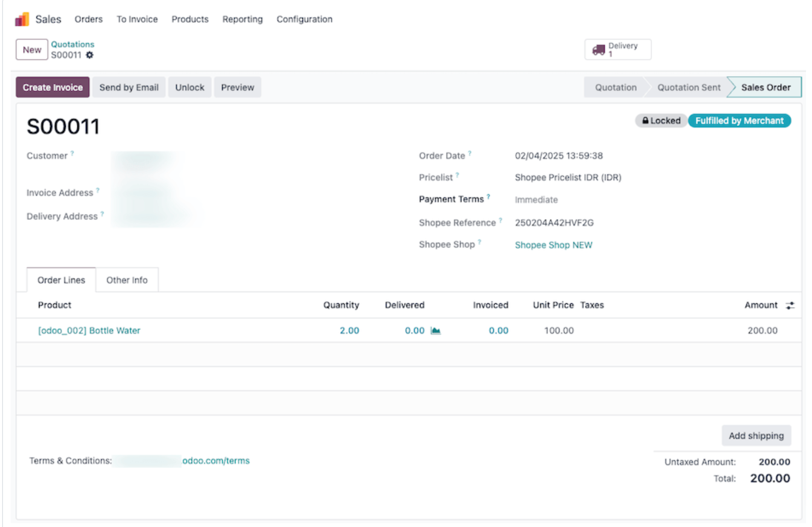The height and width of the screenshot is (527, 812).
Task: Open the [odoo_002] Bottle Water product
Action: pos(89,330)
